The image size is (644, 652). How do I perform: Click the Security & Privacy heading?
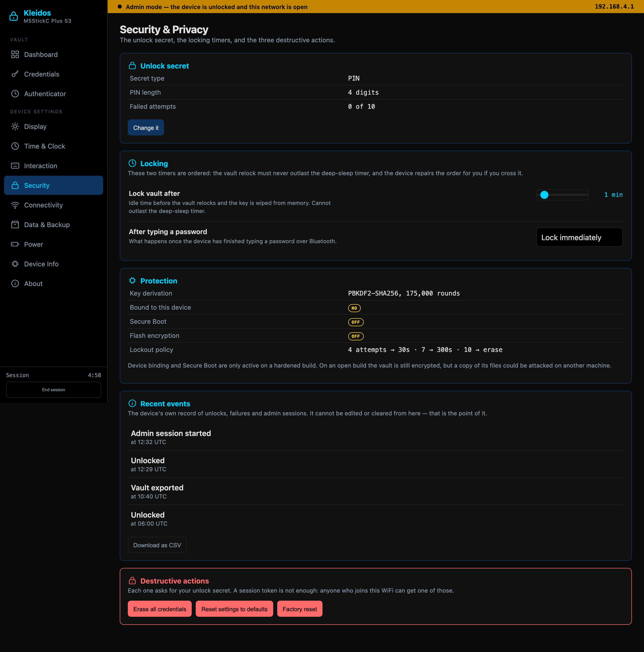click(164, 29)
